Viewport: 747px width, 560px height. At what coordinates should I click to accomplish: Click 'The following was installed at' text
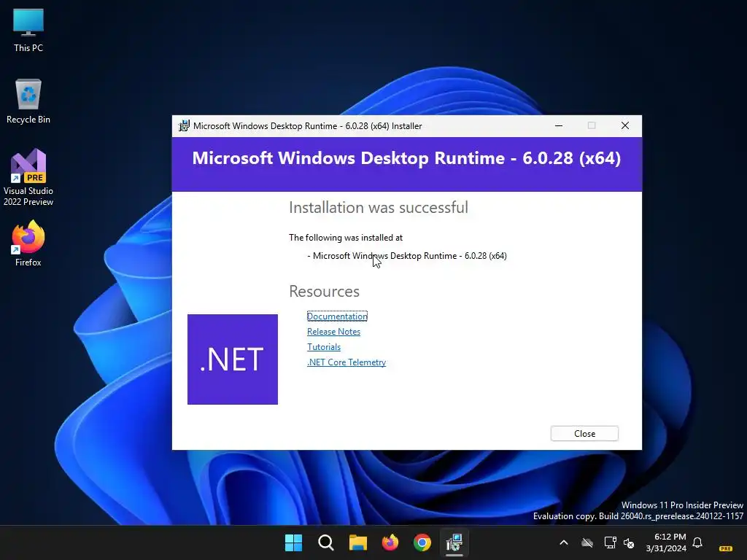pyautogui.click(x=345, y=238)
